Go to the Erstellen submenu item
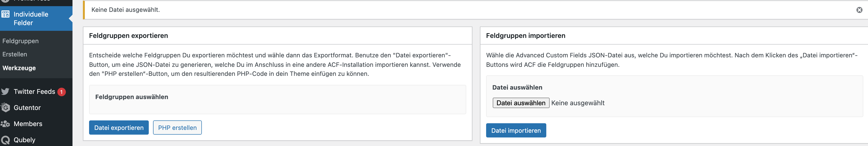The image size is (868, 146). 15,54
